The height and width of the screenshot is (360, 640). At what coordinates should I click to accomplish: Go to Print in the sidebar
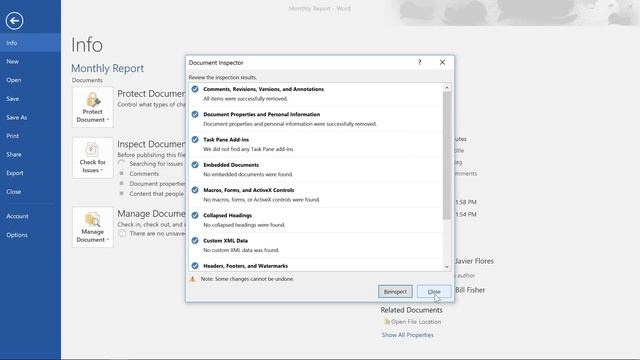point(30,136)
